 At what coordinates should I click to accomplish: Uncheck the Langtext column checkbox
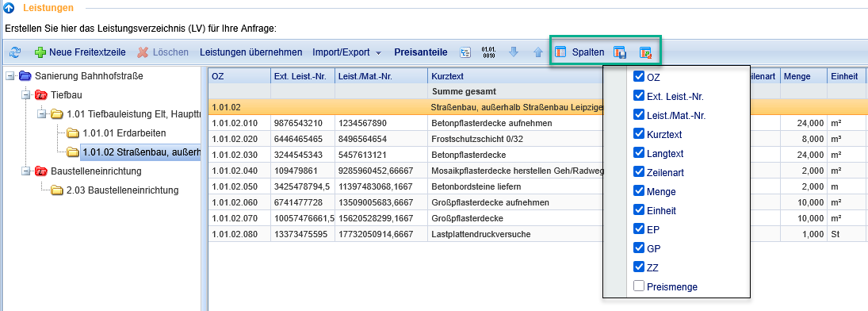point(639,153)
